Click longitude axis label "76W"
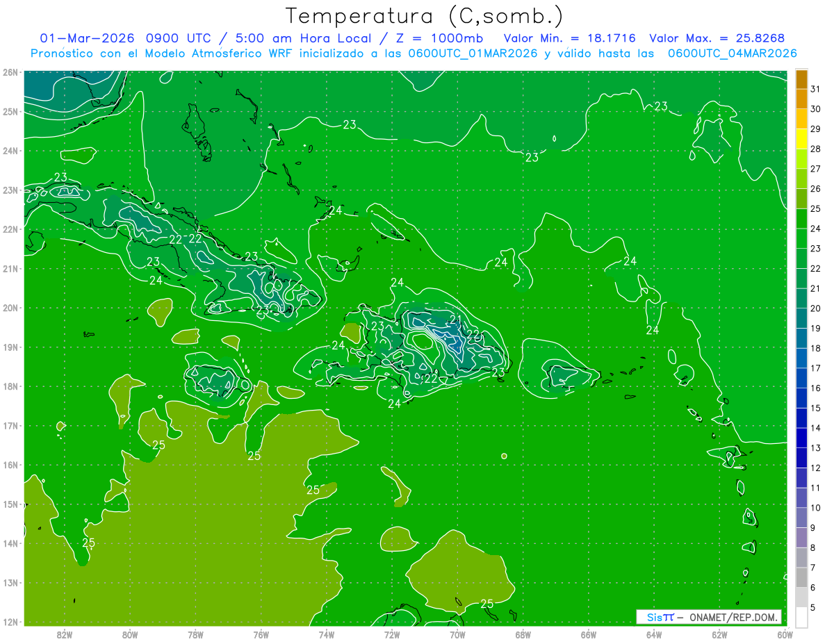Viewport: 834px width, 644px height. (261, 634)
